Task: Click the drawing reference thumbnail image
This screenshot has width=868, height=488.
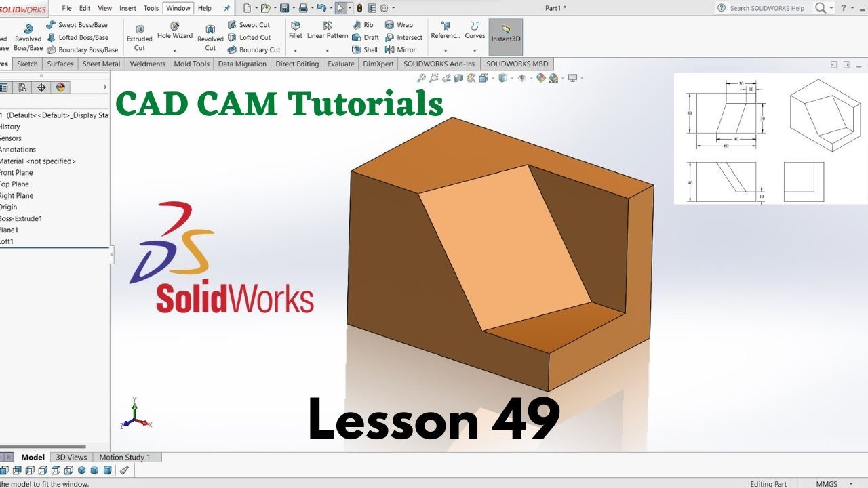Action: tap(771, 138)
